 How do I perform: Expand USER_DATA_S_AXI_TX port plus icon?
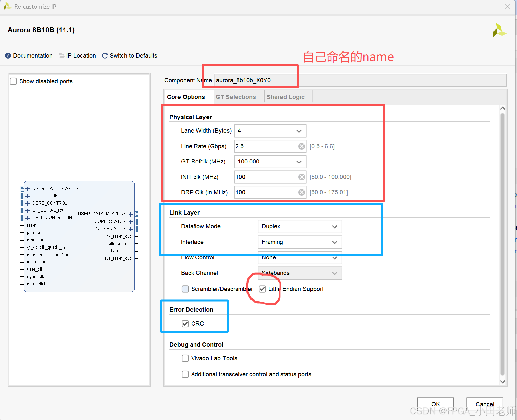point(28,189)
